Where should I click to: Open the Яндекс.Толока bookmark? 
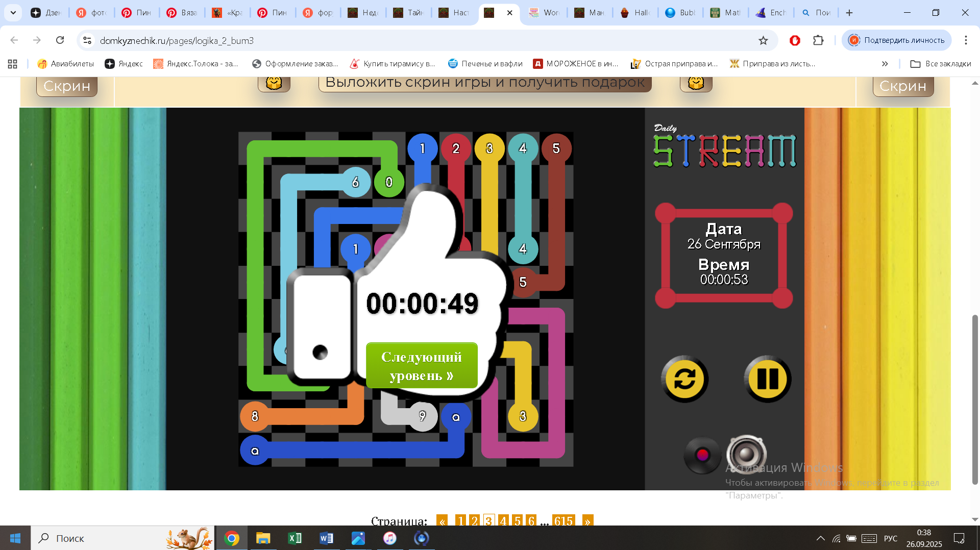pyautogui.click(x=196, y=64)
